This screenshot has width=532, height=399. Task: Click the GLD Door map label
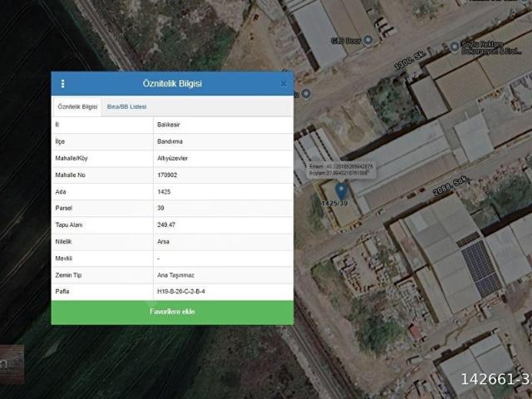point(346,41)
